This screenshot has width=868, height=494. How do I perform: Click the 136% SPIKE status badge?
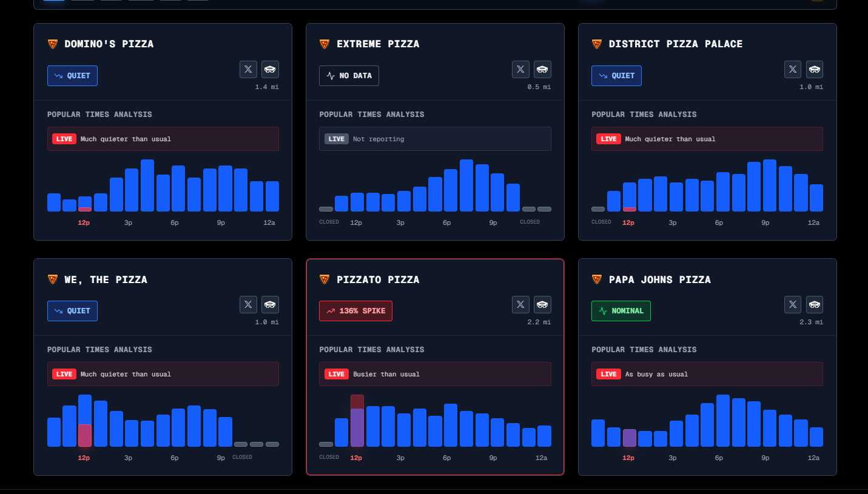point(356,311)
